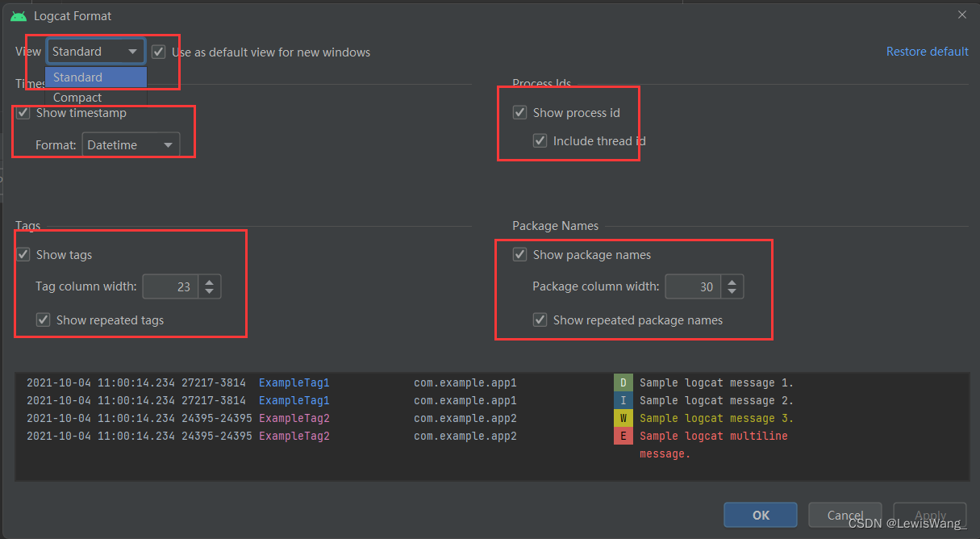This screenshot has width=980, height=539.
Task: Click the Apply button
Action: [x=929, y=515]
